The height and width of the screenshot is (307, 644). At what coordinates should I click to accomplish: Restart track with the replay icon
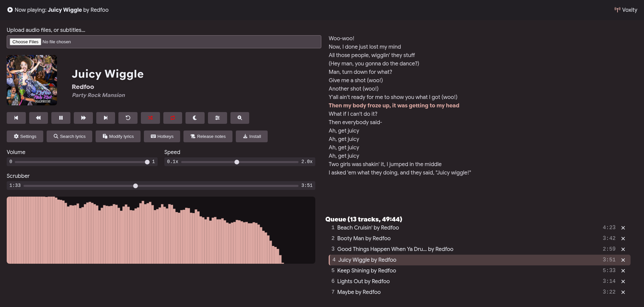click(x=128, y=118)
